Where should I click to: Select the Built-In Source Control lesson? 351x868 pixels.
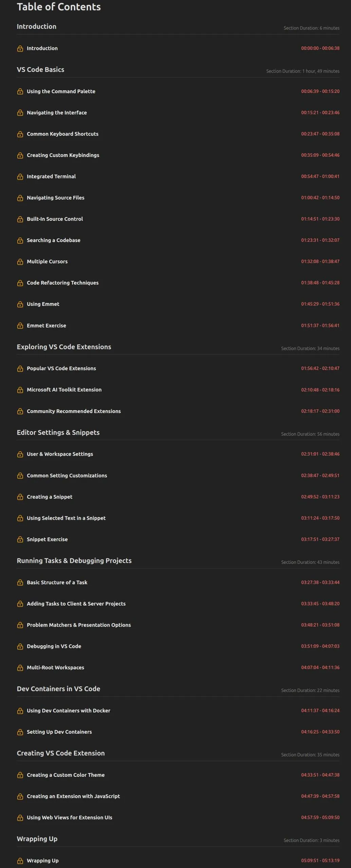coord(55,219)
